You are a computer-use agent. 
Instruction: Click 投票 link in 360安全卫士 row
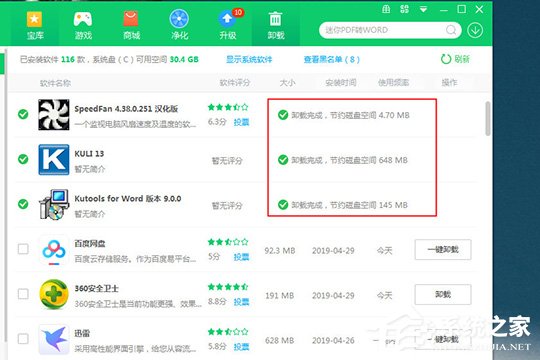coord(241,302)
